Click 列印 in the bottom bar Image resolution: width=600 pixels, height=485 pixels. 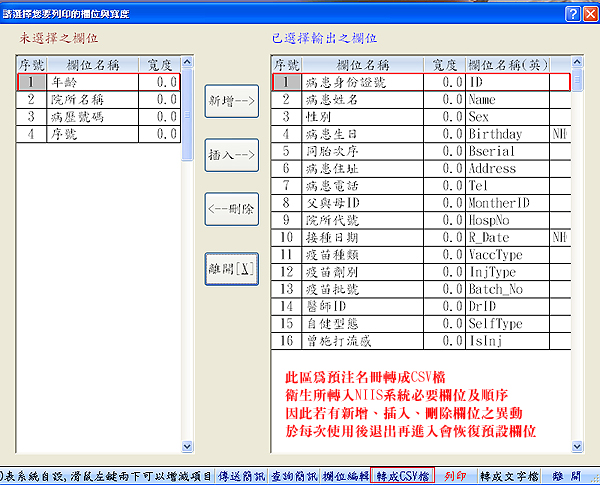pos(455,476)
